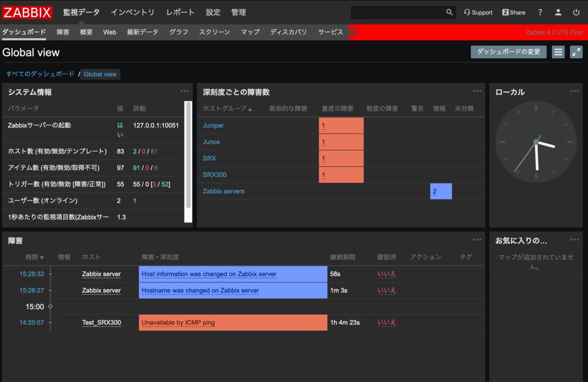Image resolution: width=588 pixels, height=382 pixels.
Task: Sort by ホストグループ column header
Action: (227, 108)
